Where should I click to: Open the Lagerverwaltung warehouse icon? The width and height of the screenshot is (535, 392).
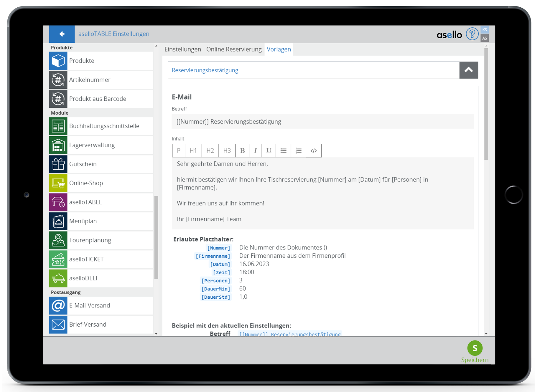pyautogui.click(x=58, y=145)
